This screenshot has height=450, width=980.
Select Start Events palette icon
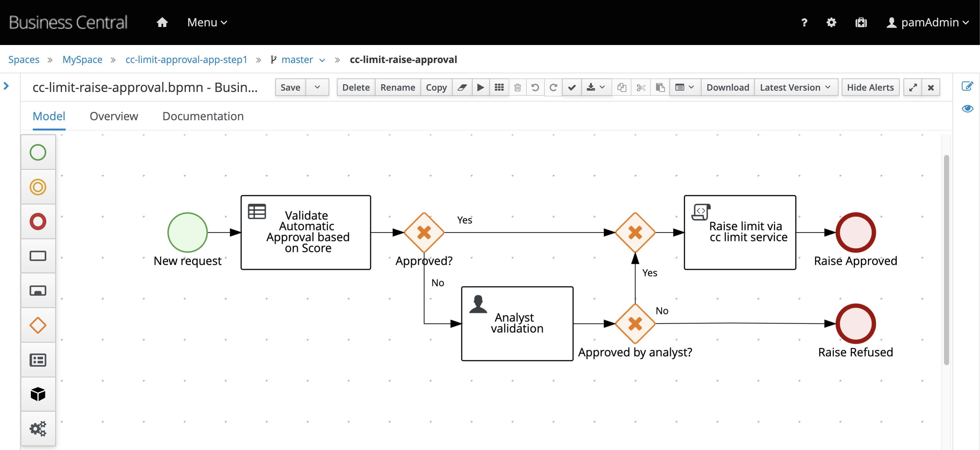click(38, 152)
